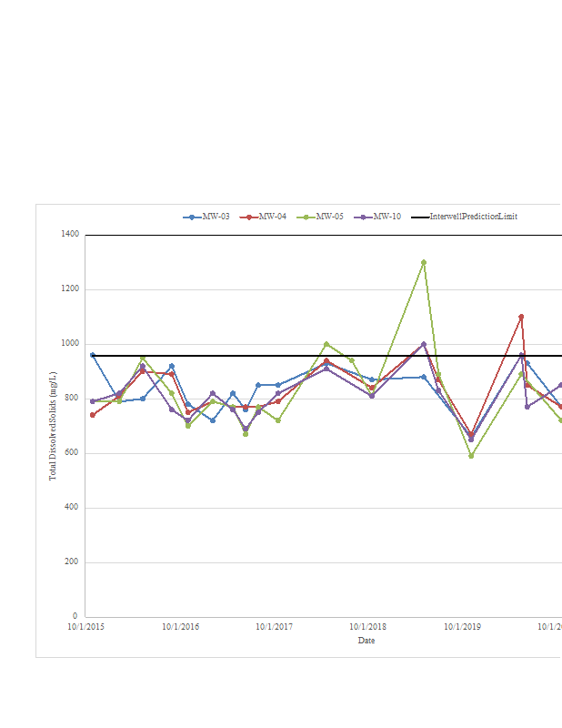Click the MW-04 peak data point at 1100
Viewport: 562px width, 728px height.
[521, 317]
